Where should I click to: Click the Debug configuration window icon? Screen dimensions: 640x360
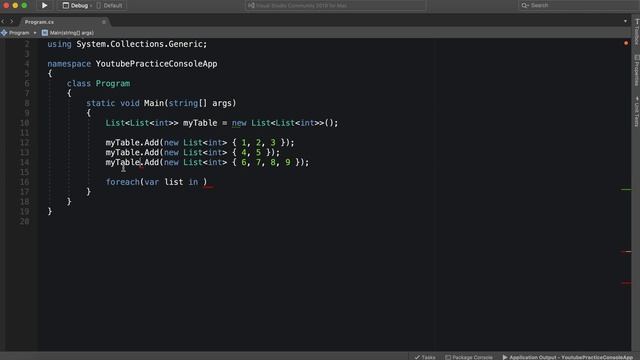[66, 5]
